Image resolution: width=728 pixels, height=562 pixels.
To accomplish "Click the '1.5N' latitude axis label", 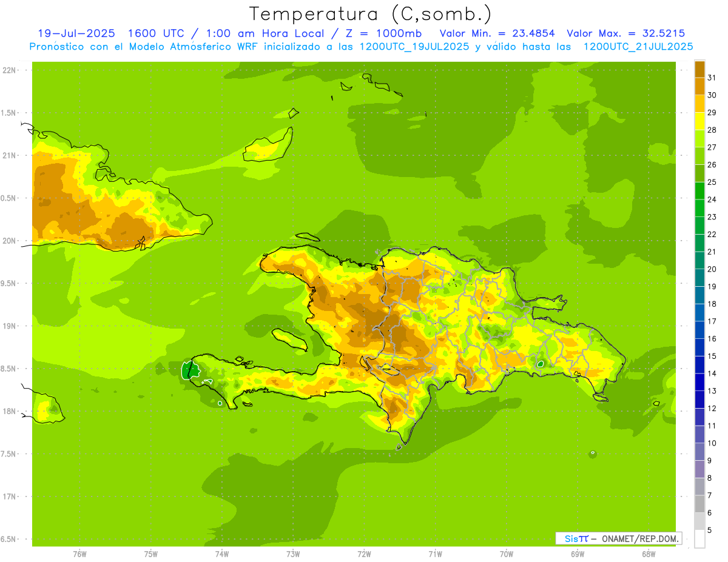I will pos(9,113).
